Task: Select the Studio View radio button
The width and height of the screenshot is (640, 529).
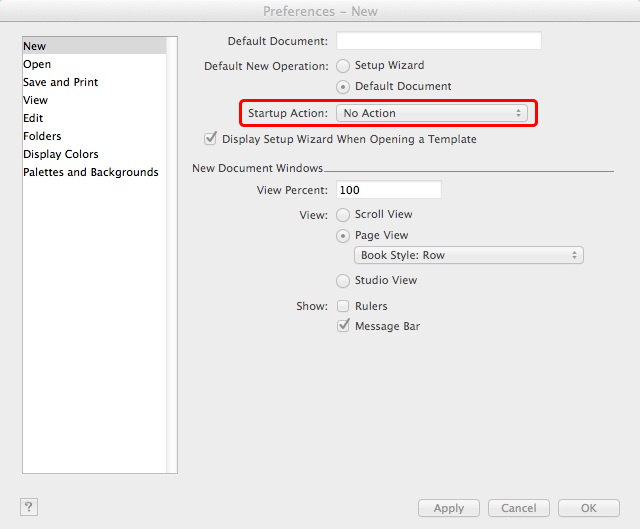Action: (x=343, y=281)
